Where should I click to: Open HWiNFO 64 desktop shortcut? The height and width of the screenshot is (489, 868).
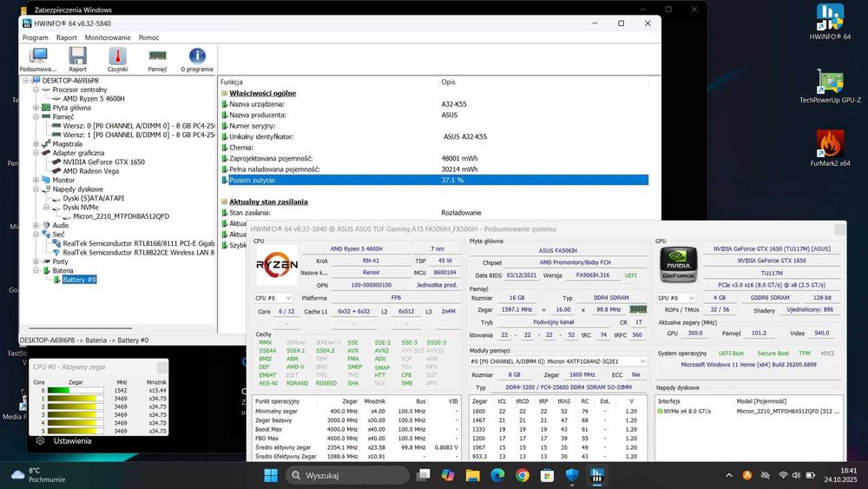830,23
